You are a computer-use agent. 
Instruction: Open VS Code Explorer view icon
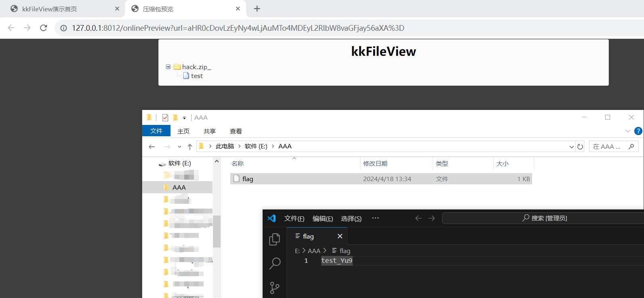pos(274,239)
